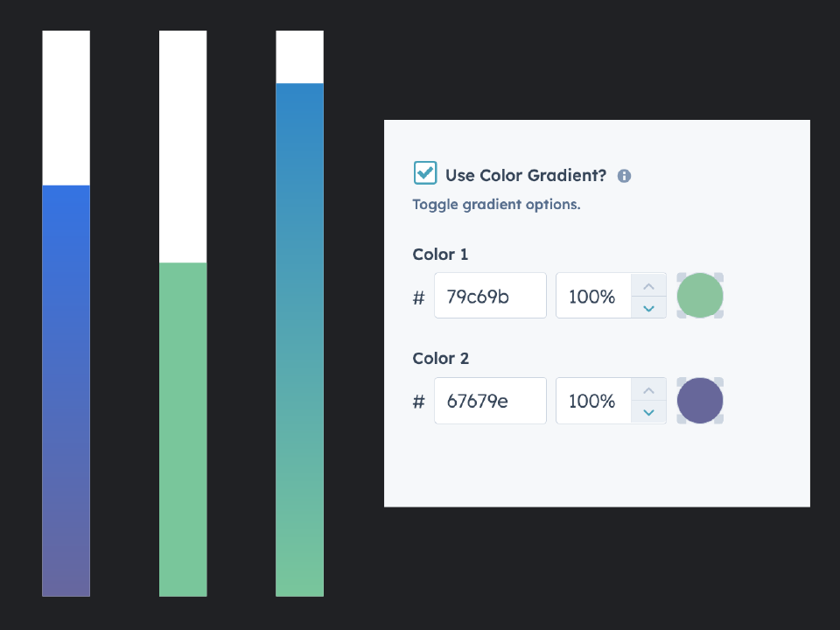Increase Color 2 opacity with up chevron

coord(648,390)
